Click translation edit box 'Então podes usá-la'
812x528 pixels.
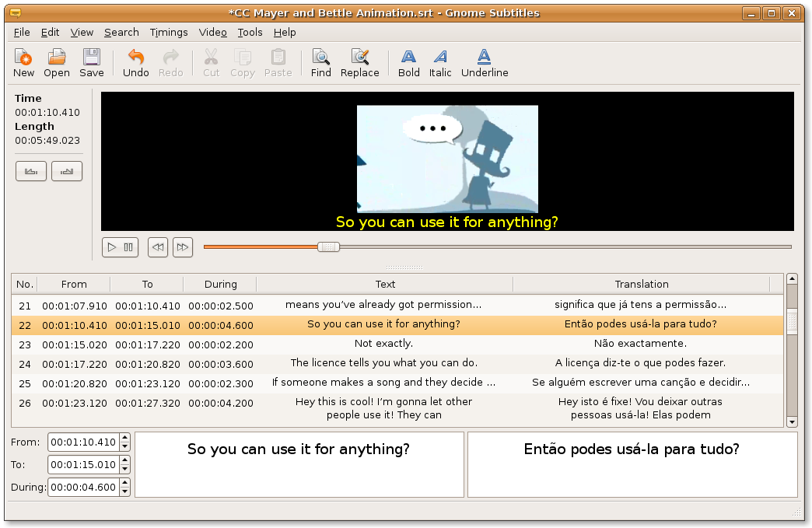pos(632,465)
